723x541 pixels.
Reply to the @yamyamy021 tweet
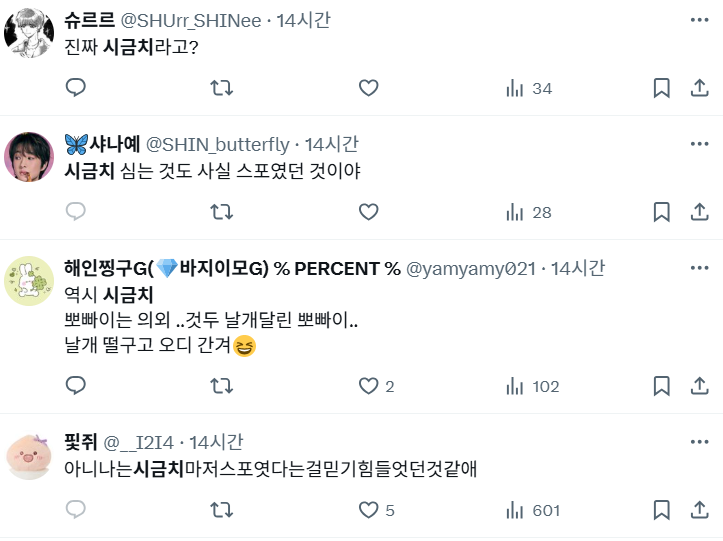click(76, 386)
